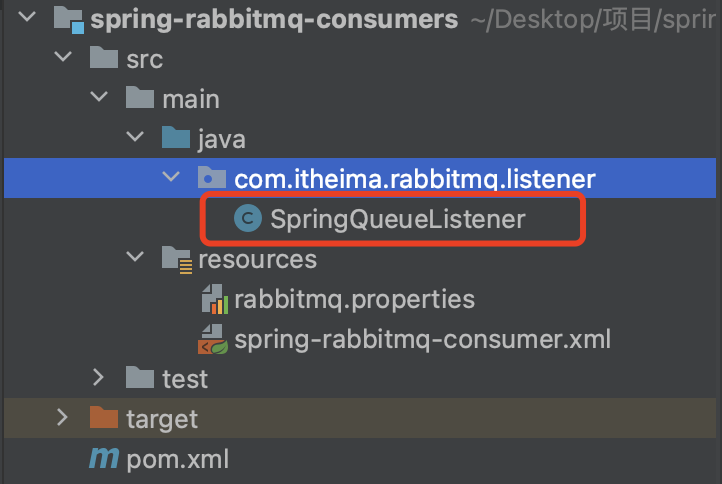Click the main folder icon
Screen dimensions: 722x484
(141, 99)
